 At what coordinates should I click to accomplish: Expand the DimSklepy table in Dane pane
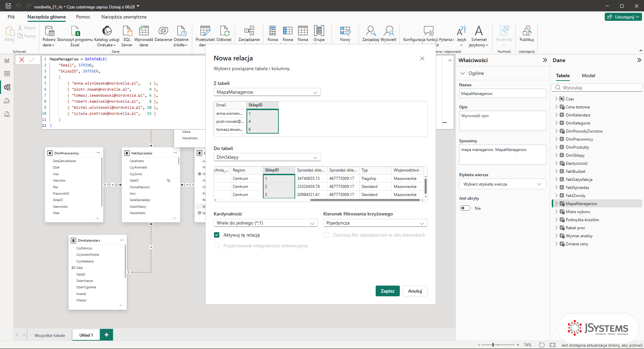click(556, 155)
